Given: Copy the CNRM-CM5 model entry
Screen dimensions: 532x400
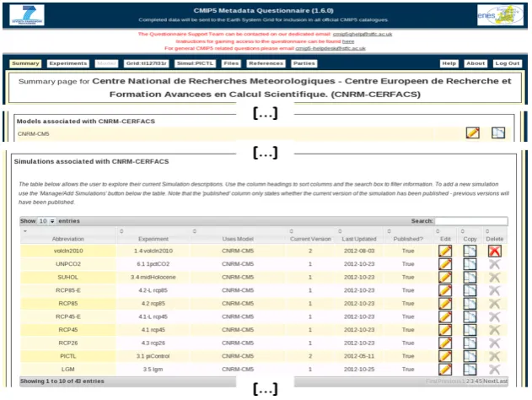Looking at the screenshot, I should (x=498, y=132).
